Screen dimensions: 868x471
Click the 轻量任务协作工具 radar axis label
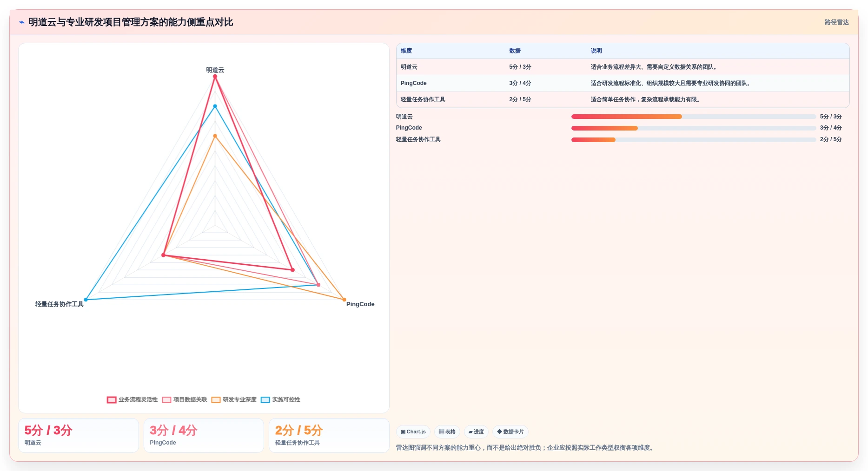(x=60, y=304)
